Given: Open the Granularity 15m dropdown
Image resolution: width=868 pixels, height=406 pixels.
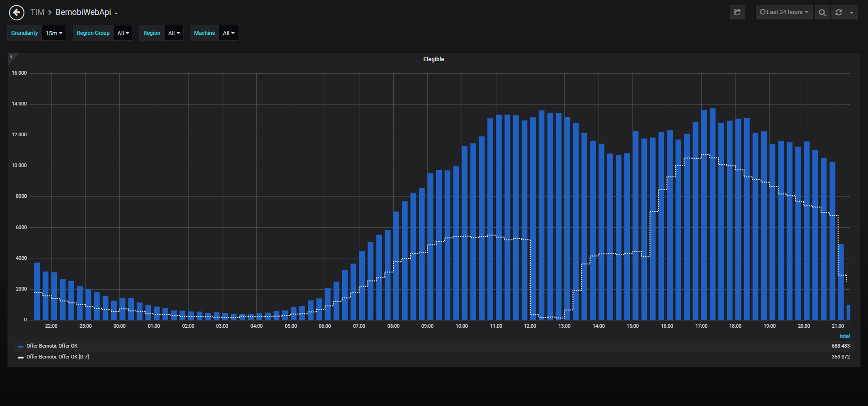Looking at the screenshot, I should pyautogui.click(x=54, y=33).
